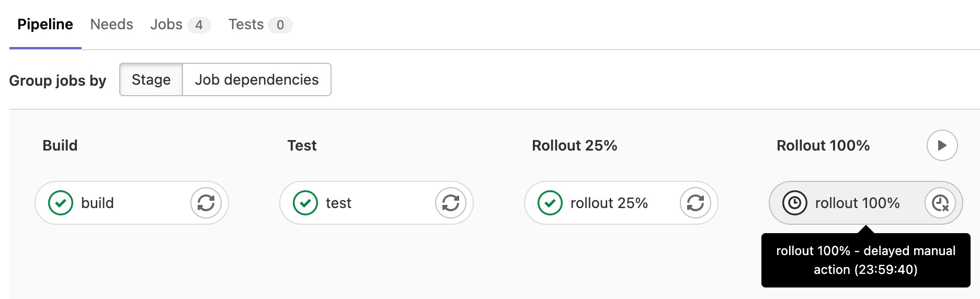Group jobs by Job dependencies
980x299 pixels.
tap(256, 79)
